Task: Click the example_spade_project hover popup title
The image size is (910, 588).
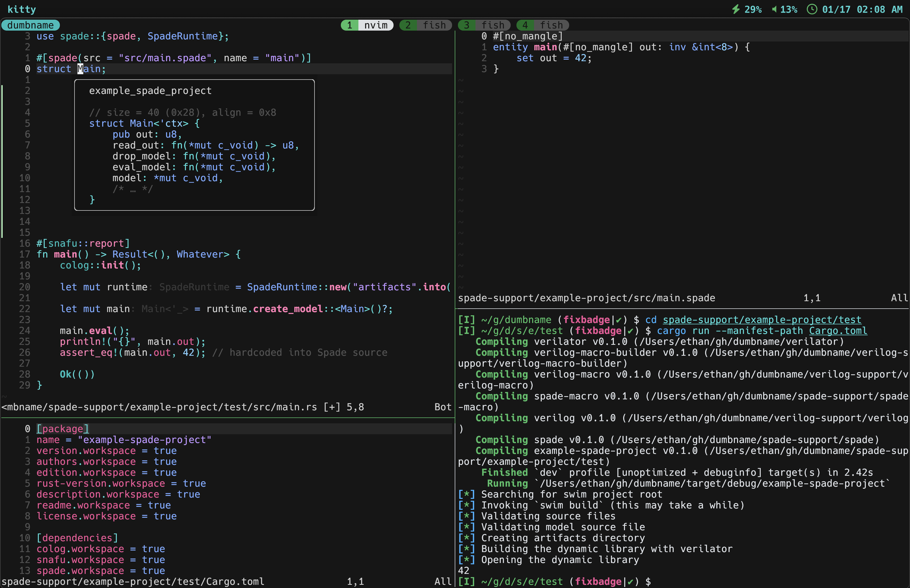Action: [150, 91]
